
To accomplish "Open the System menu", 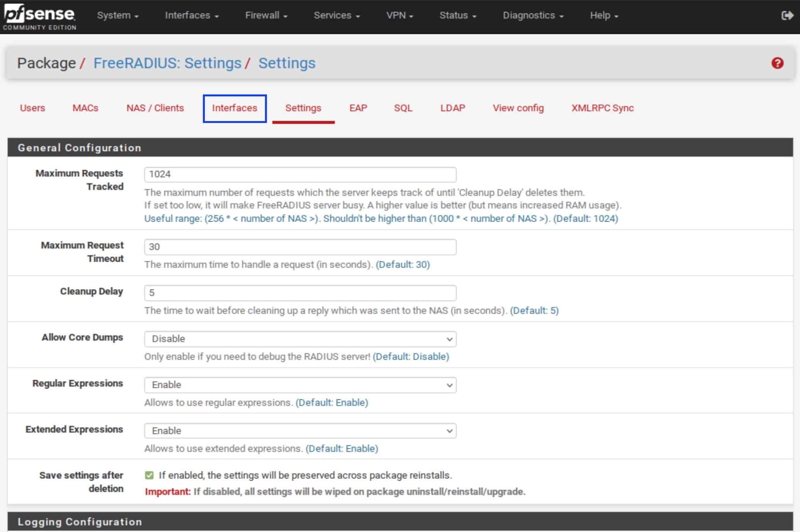I will pyautogui.click(x=118, y=15).
